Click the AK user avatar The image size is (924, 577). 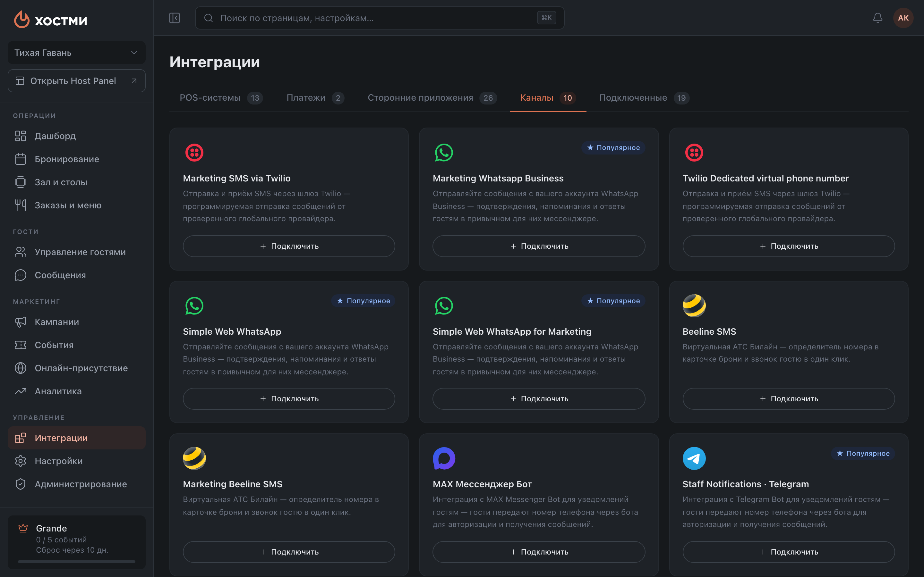click(903, 18)
